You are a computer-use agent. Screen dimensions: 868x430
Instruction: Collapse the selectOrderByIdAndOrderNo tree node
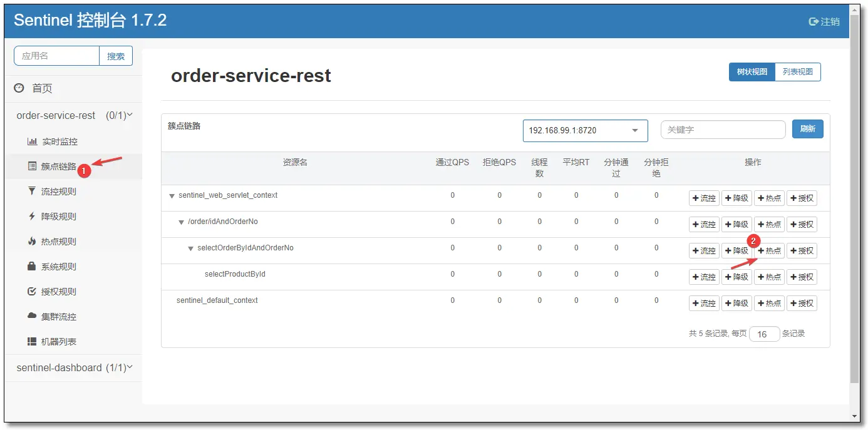[x=191, y=248]
